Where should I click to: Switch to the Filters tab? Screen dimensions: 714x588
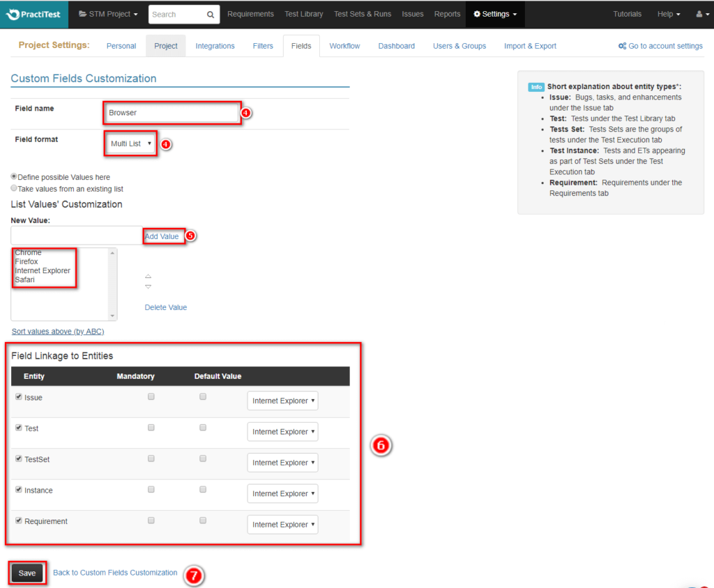(x=263, y=46)
